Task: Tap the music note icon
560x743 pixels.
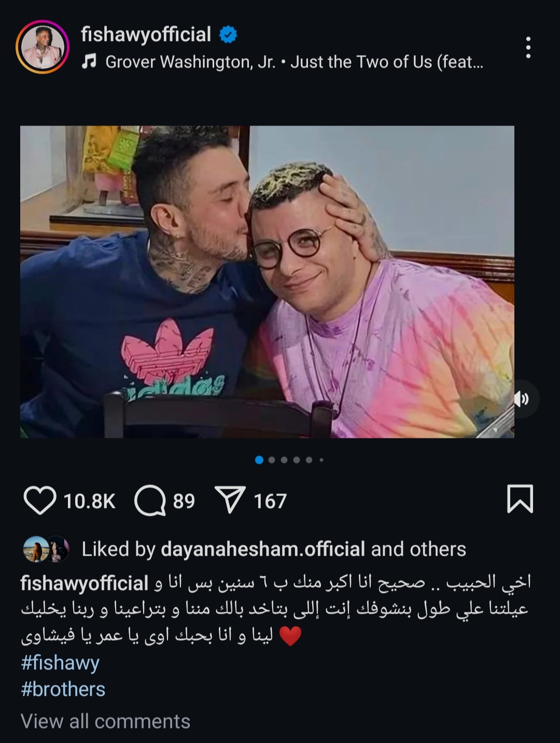Action: (x=90, y=62)
